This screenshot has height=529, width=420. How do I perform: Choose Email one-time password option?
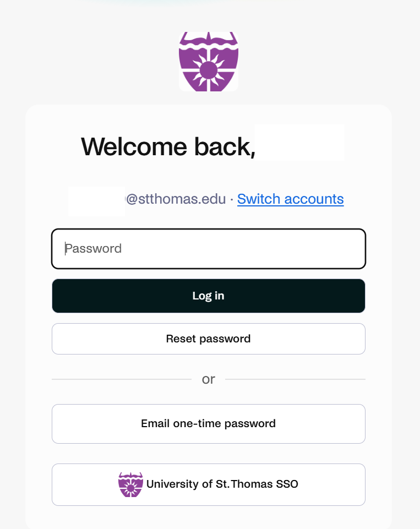coord(209,424)
